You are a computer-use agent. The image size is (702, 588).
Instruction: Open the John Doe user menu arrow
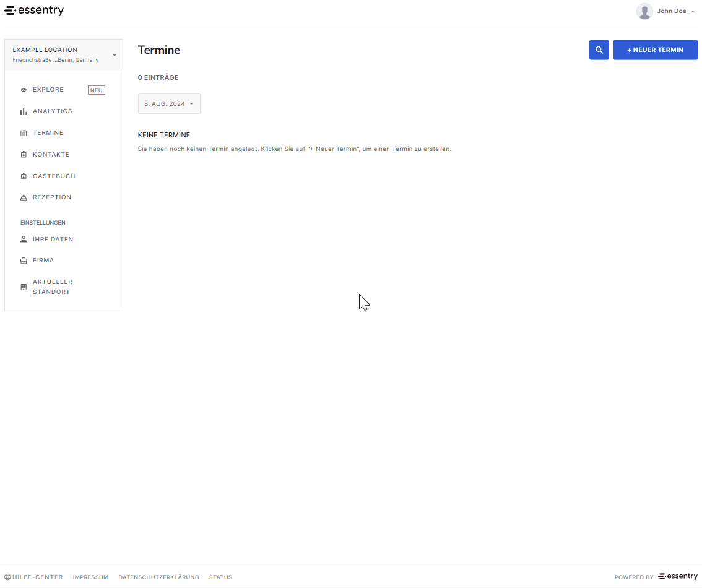point(693,11)
